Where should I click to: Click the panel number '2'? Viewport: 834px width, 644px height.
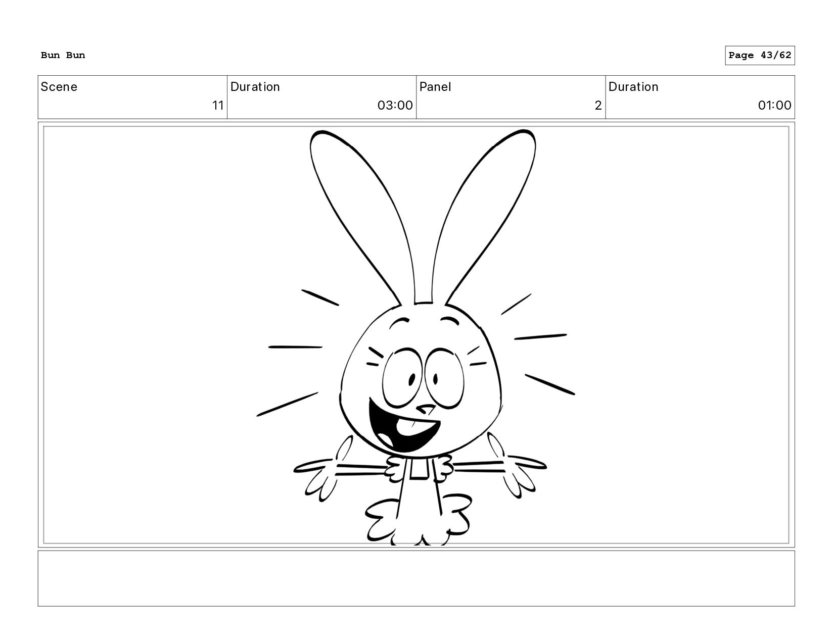coord(598,106)
